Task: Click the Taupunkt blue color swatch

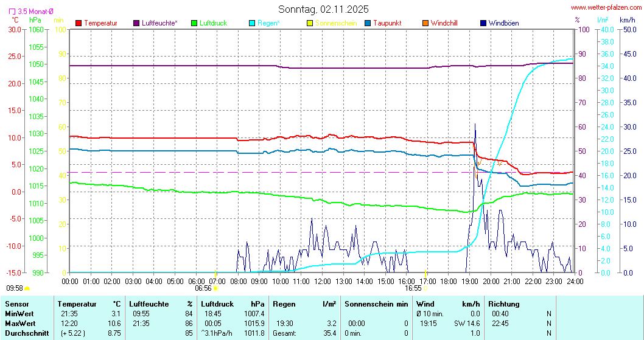Action: [x=368, y=23]
